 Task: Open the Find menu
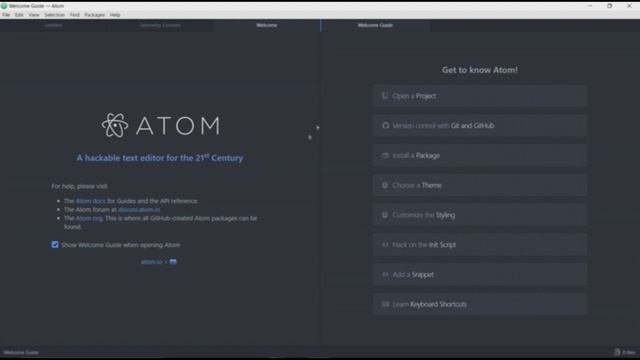point(75,15)
